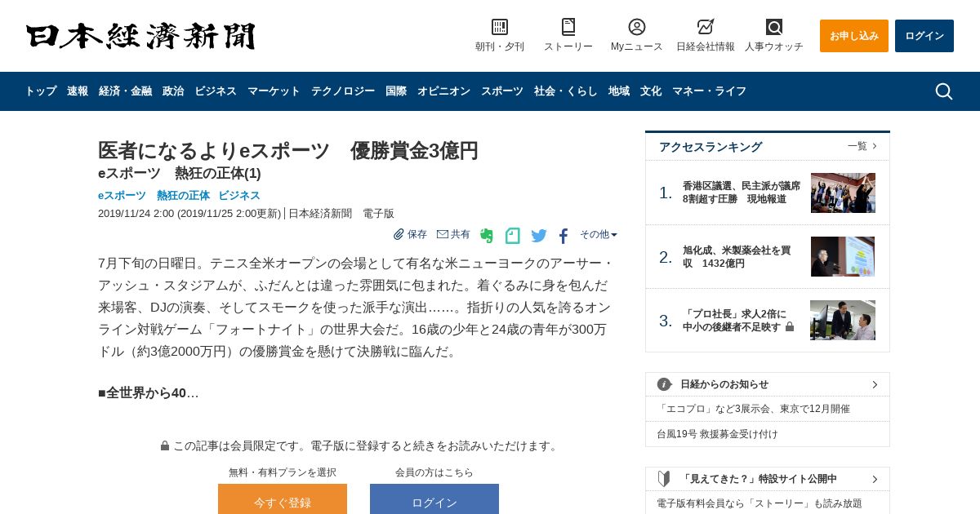Open the 社会・くらし section
This screenshot has width=980, height=514.
(x=566, y=91)
